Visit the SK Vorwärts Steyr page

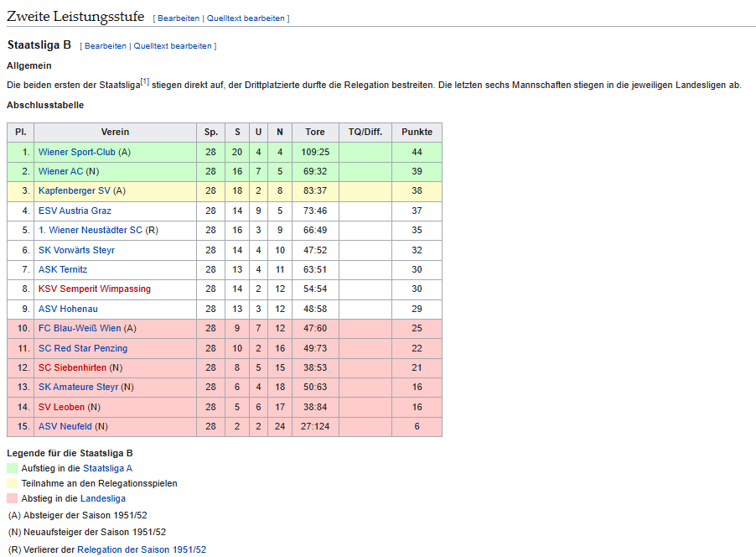point(76,250)
